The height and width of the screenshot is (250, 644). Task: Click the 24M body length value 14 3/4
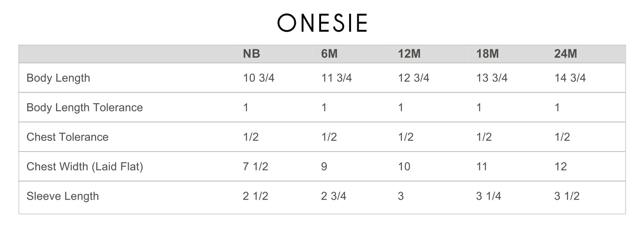coord(570,78)
